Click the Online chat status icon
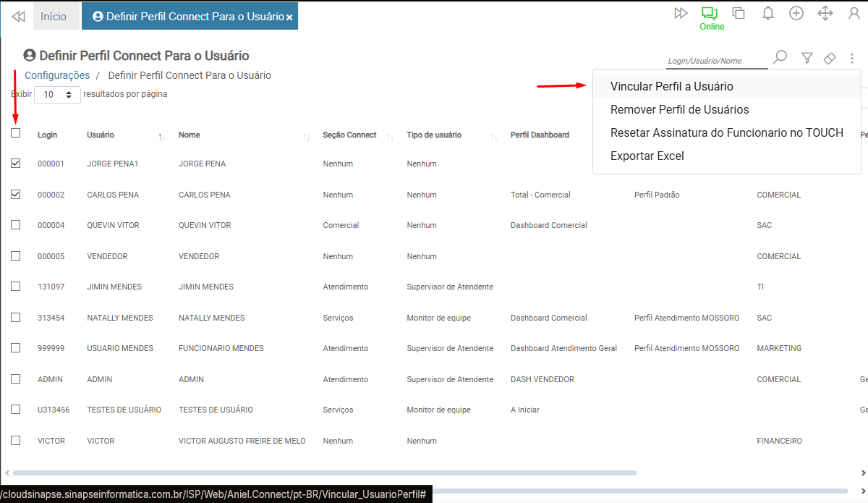Screen dimensions: 868x503 (710, 14)
